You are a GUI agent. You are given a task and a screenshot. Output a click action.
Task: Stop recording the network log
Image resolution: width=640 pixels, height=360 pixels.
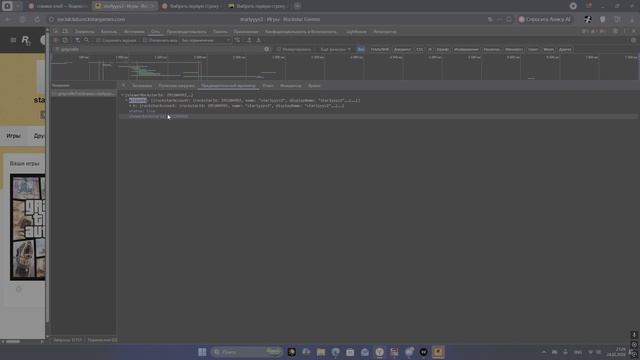point(56,40)
